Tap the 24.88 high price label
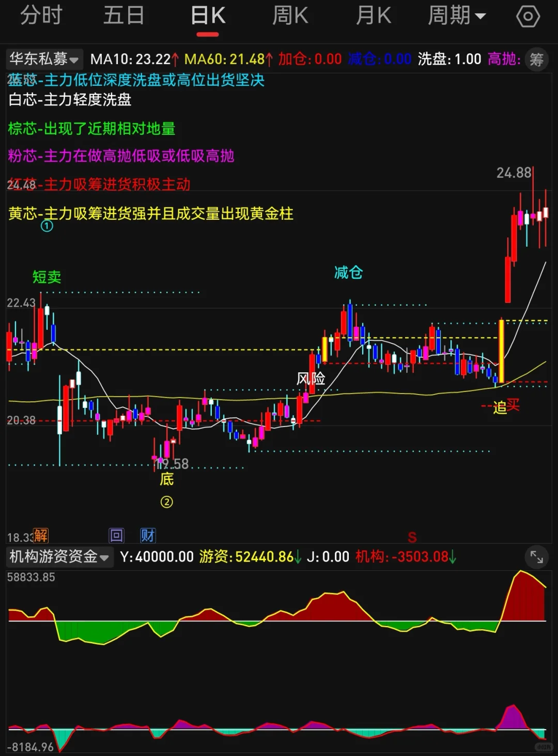 click(x=514, y=173)
